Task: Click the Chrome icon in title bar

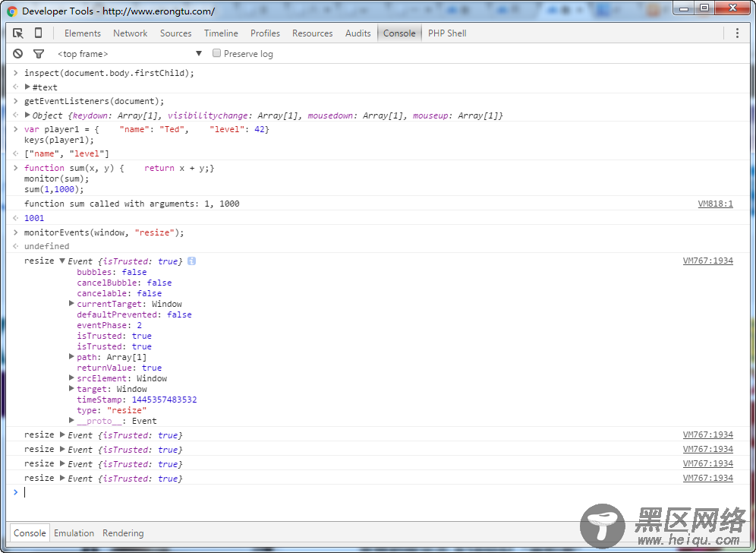Action: pyautogui.click(x=12, y=11)
